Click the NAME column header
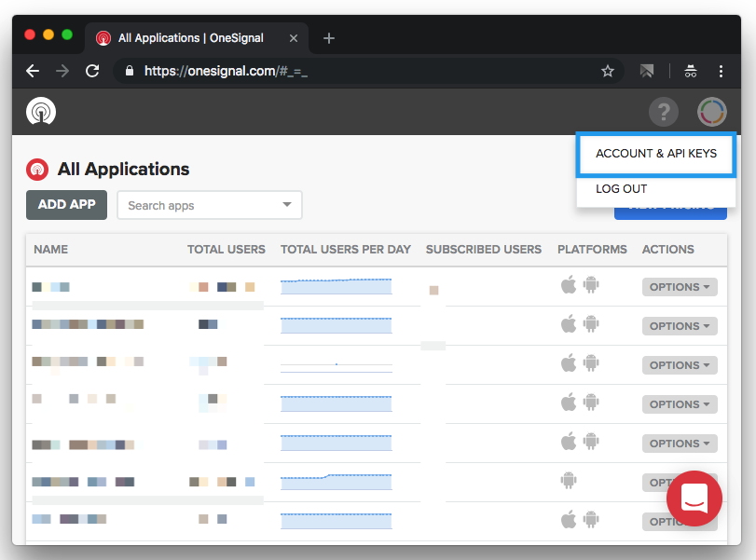This screenshot has width=756, height=560. point(50,250)
